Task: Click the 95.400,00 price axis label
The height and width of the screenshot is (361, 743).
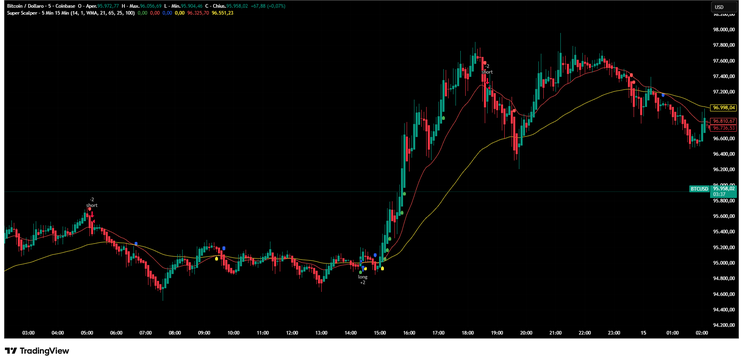Action: tap(724, 232)
